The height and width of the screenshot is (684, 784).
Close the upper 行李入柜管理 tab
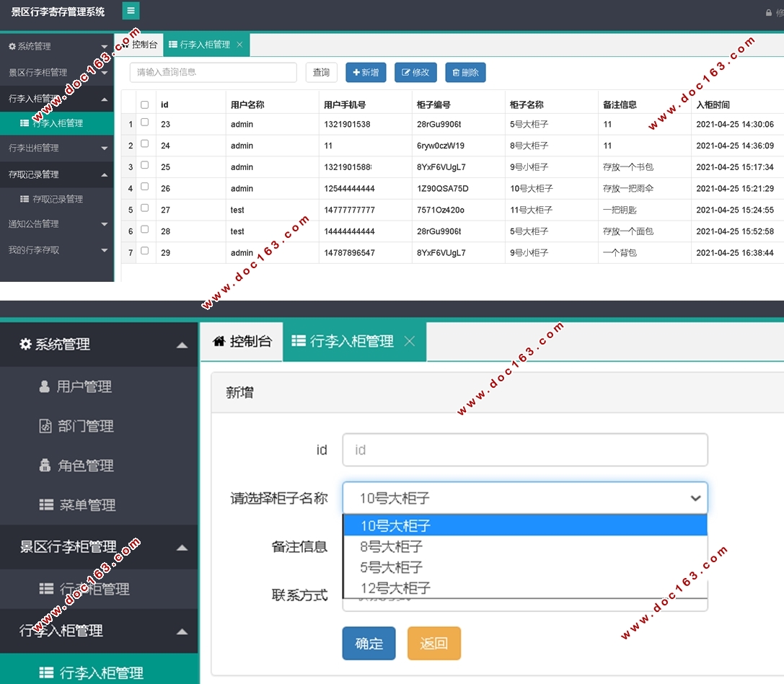coord(239,45)
